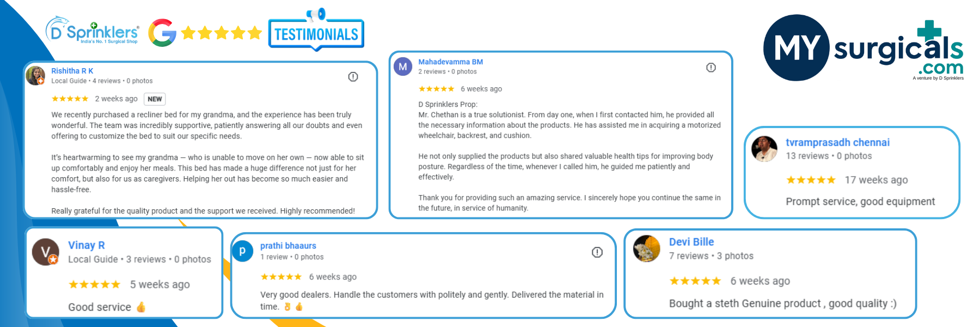Flag Rishitha R K's review via info icon
This screenshot has width=980, height=327.
[x=353, y=77]
